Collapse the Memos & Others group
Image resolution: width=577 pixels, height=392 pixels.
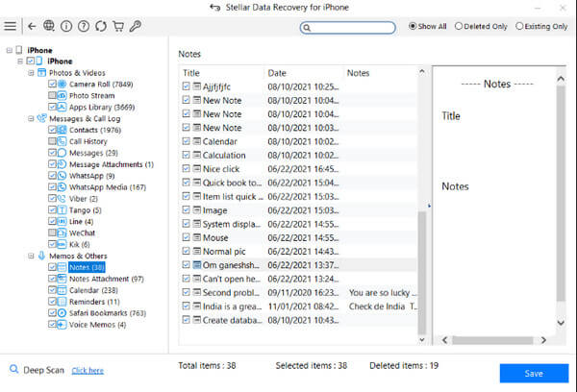[x=32, y=256]
